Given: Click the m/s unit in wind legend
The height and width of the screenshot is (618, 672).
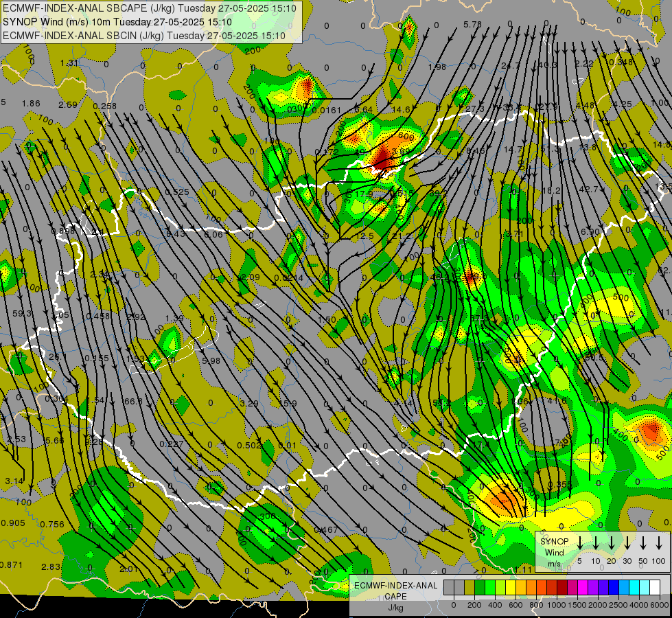Looking at the screenshot, I should (x=554, y=564).
